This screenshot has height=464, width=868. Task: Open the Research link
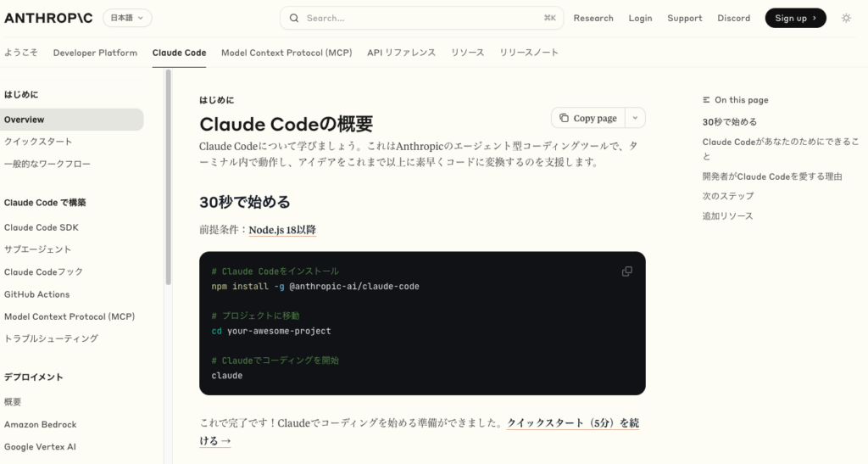(593, 19)
